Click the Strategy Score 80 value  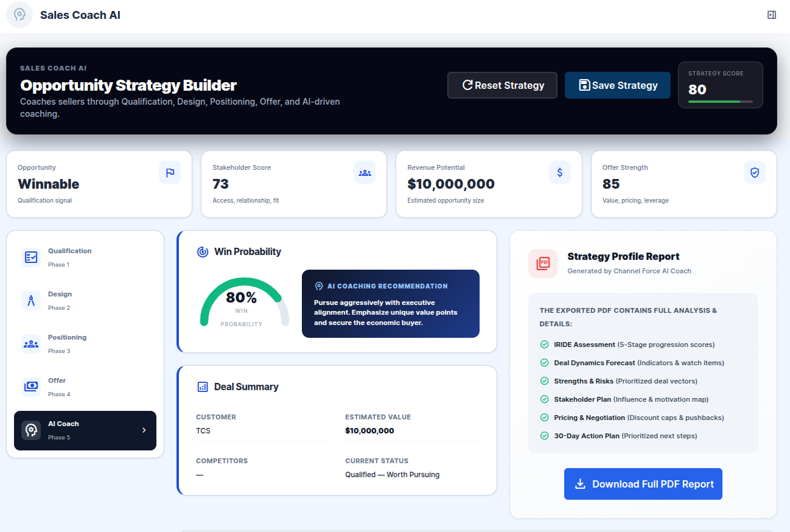(x=697, y=89)
